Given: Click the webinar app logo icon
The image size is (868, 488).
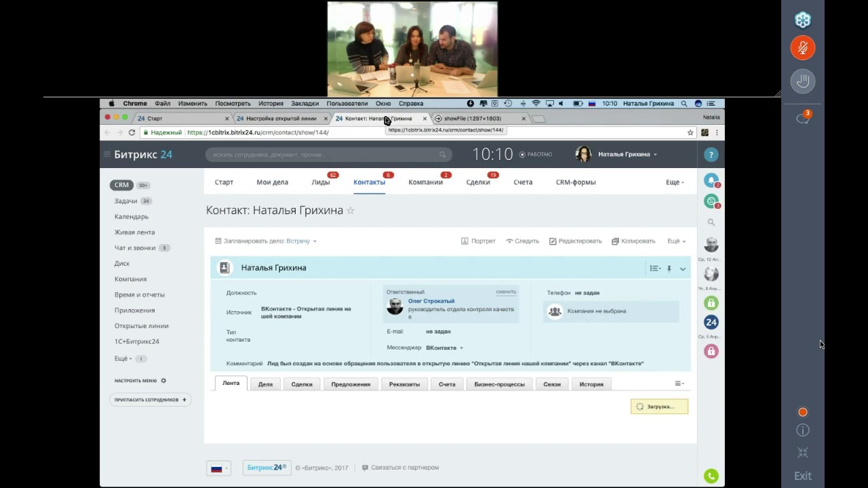Looking at the screenshot, I should tap(803, 19).
